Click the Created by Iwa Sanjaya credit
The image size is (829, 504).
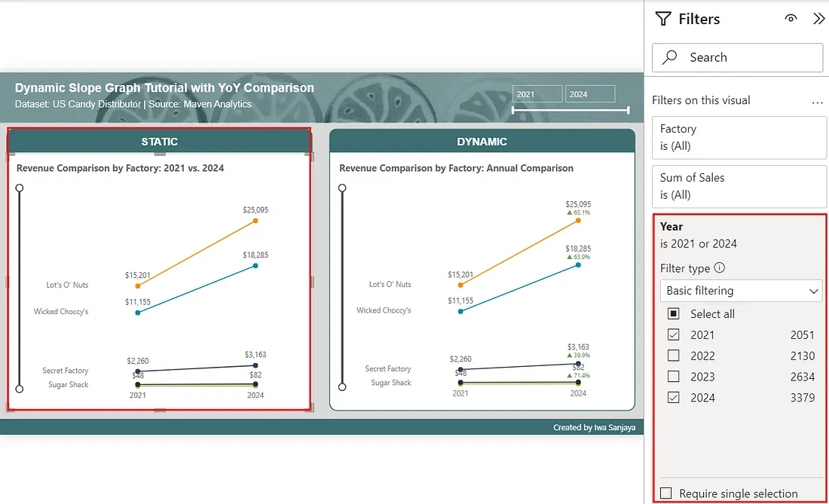[594, 426]
